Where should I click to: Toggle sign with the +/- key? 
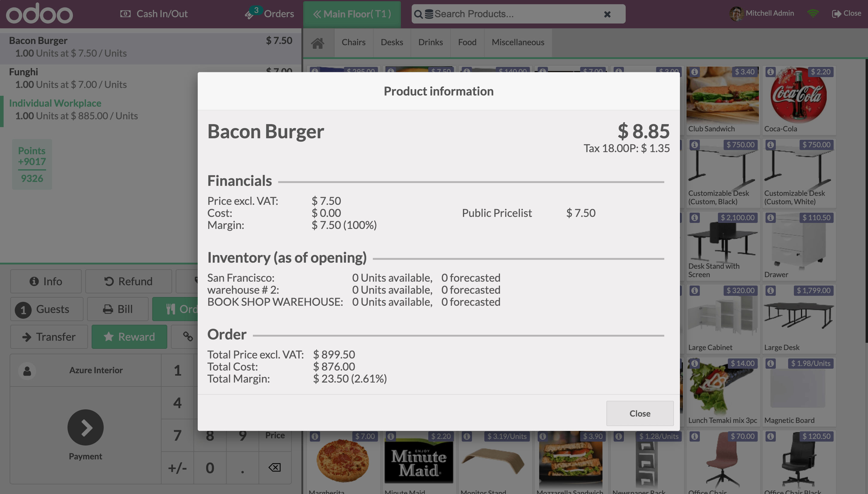177,468
